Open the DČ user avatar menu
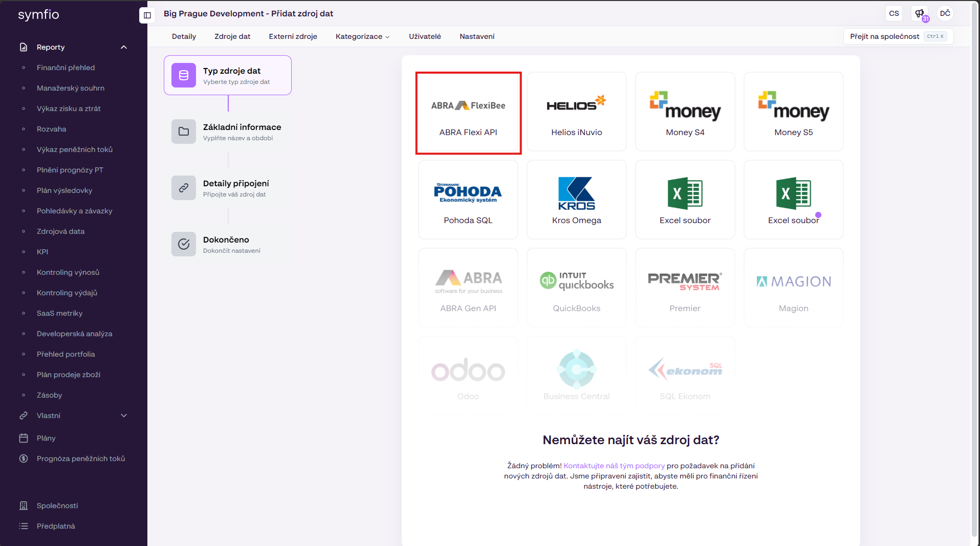This screenshot has width=980, height=546. pyautogui.click(x=945, y=14)
